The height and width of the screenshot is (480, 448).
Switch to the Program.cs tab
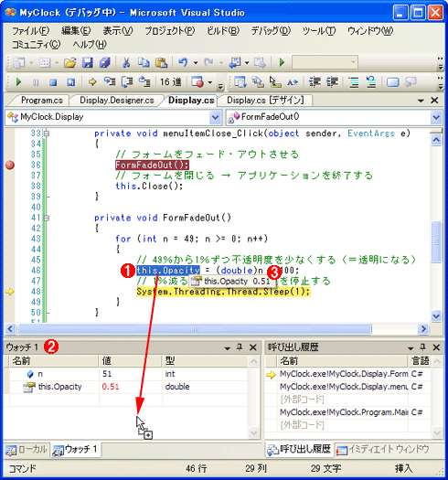[42, 101]
